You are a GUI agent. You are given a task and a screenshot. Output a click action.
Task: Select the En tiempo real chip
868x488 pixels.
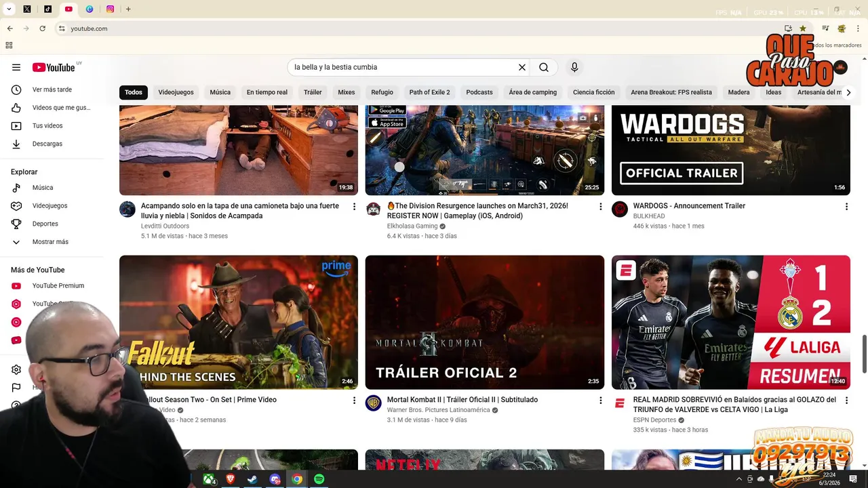(x=267, y=92)
